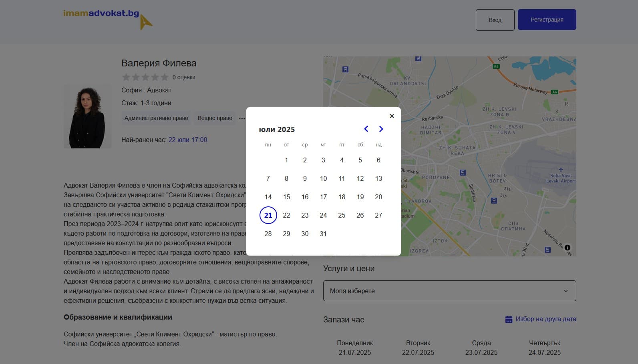Click the 'Регистрация' button
The image size is (638, 364).
point(547,20)
